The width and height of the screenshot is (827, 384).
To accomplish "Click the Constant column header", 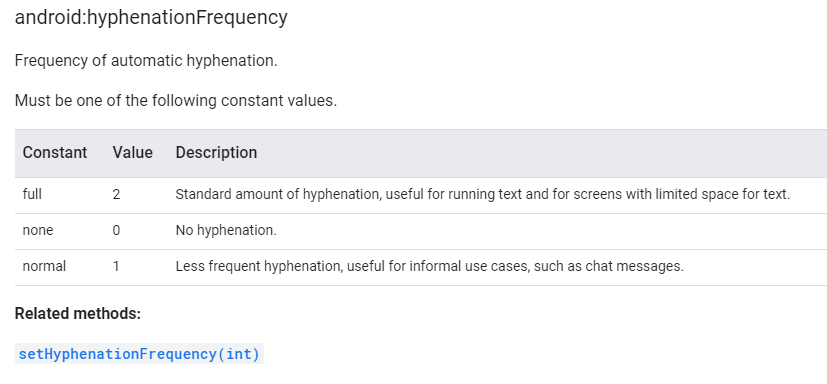I will (55, 152).
